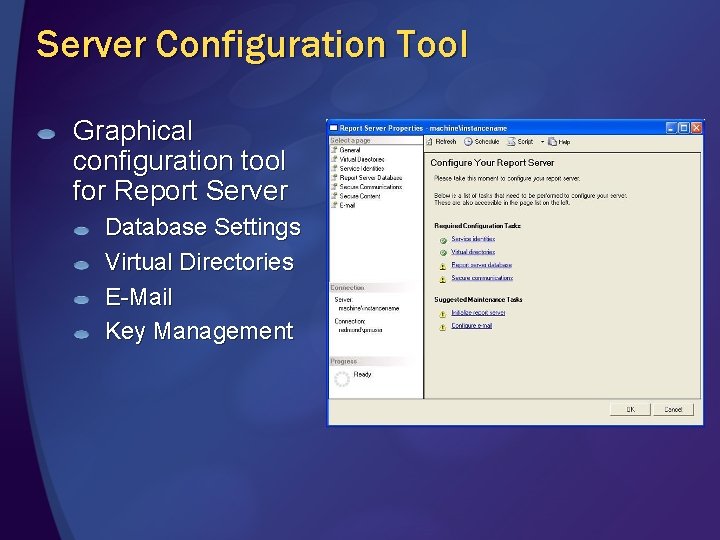Expand the Script dropdown arrow

pos(542,142)
